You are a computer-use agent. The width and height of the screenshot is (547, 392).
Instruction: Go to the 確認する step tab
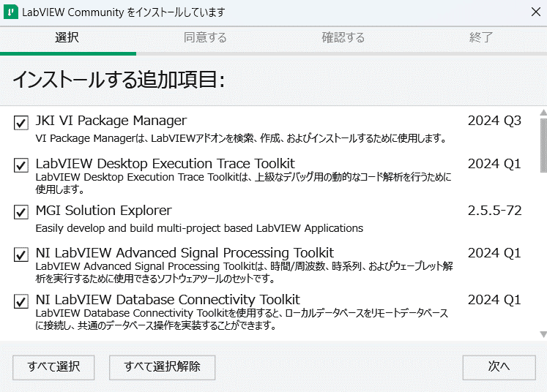click(x=343, y=37)
